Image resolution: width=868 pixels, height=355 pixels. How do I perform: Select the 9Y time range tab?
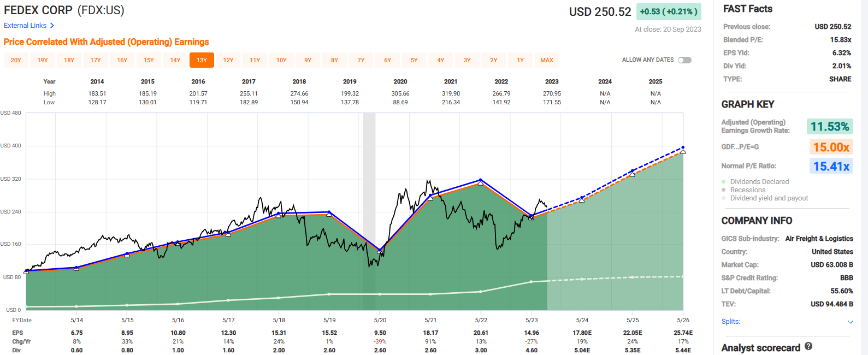point(308,60)
